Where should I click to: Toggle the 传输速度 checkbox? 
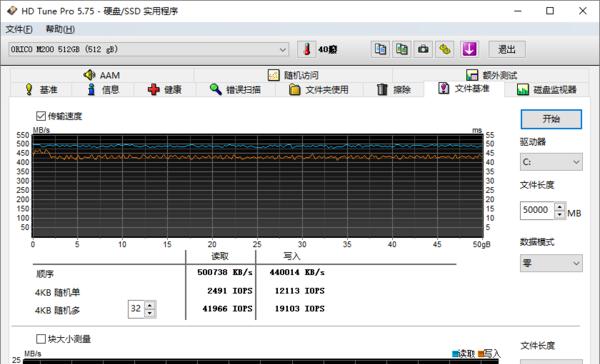pyautogui.click(x=41, y=116)
